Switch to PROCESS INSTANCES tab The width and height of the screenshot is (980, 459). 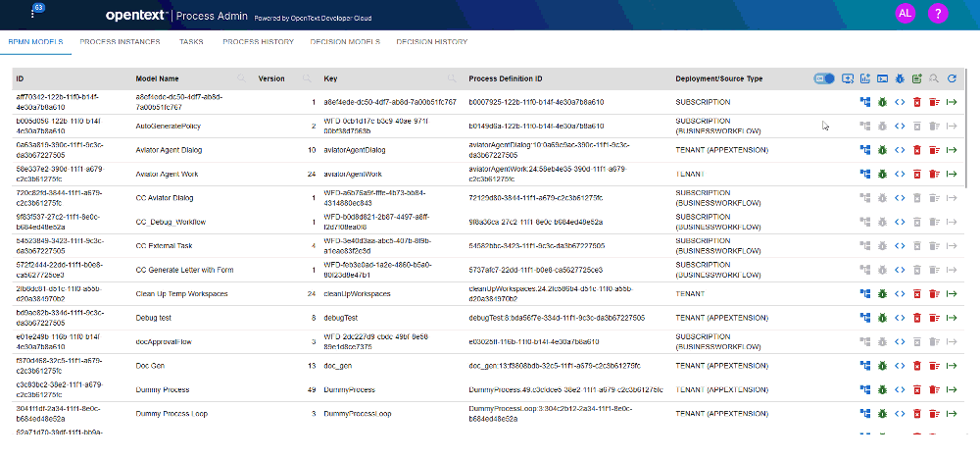point(120,42)
